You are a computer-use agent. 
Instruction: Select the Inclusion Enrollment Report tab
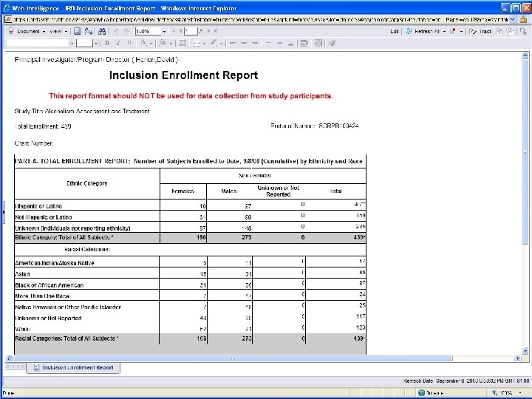(x=74, y=368)
